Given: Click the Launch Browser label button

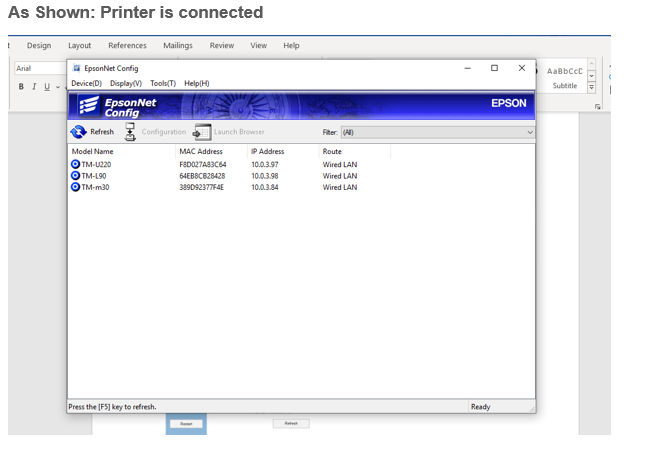Looking at the screenshot, I should click(x=239, y=132).
